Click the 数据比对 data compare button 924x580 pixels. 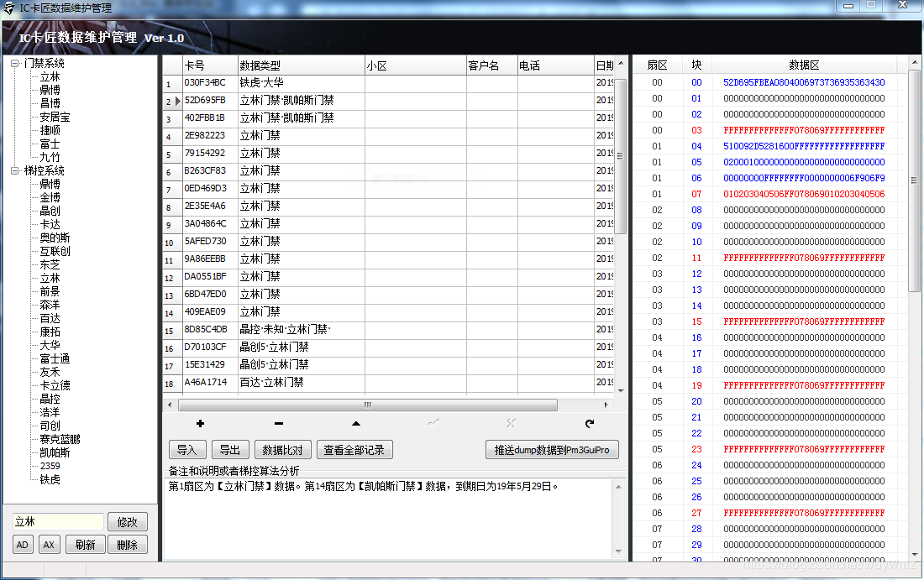click(284, 449)
